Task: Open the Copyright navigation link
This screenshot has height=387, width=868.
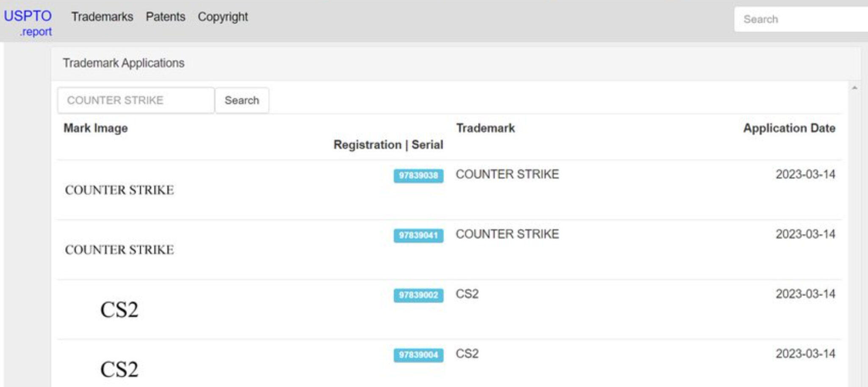Action: coord(223,17)
